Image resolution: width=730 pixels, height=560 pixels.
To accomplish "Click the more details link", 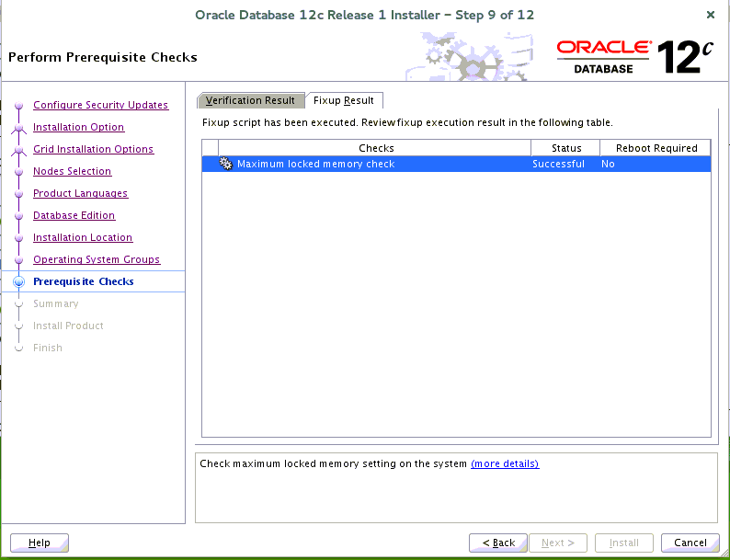I will coord(505,463).
